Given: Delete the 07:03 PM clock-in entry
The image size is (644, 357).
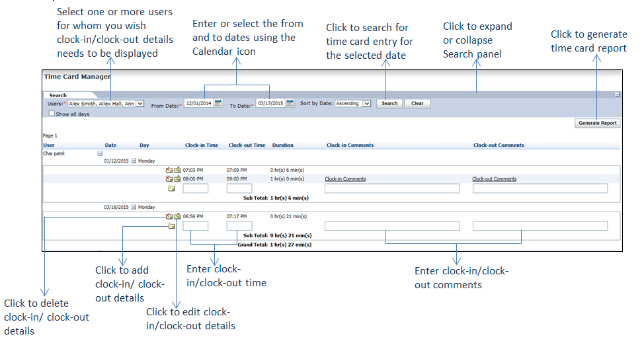Looking at the screenshot, I should (169, 170).
